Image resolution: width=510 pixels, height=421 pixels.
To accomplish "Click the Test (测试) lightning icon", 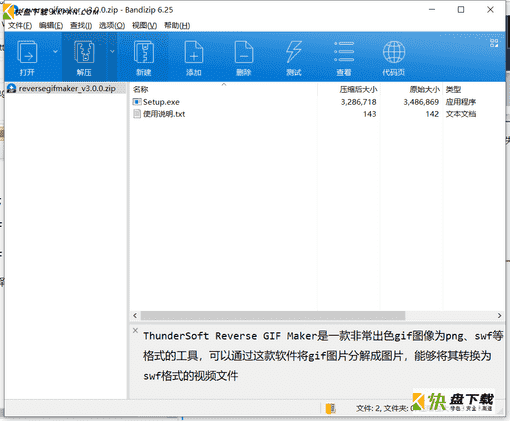I will 294,52.
